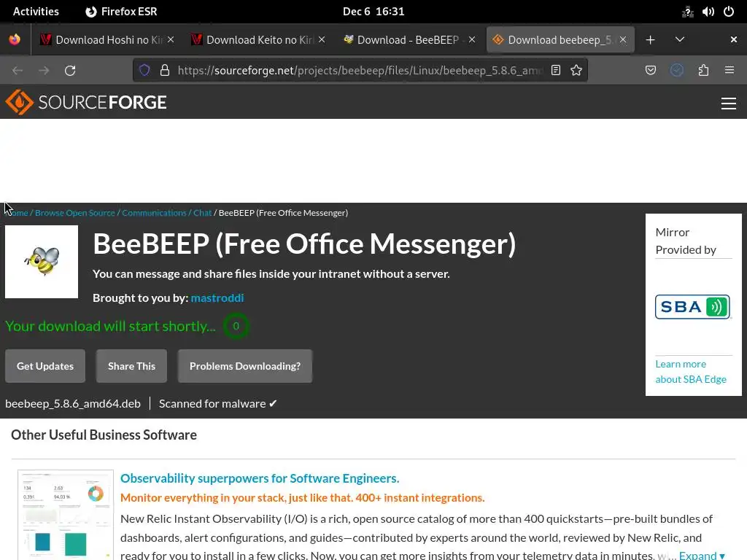This screenshot has height=560, width=747.
Task: Click the Share This button
Action: pyautogui.click(x=131, y=366)
